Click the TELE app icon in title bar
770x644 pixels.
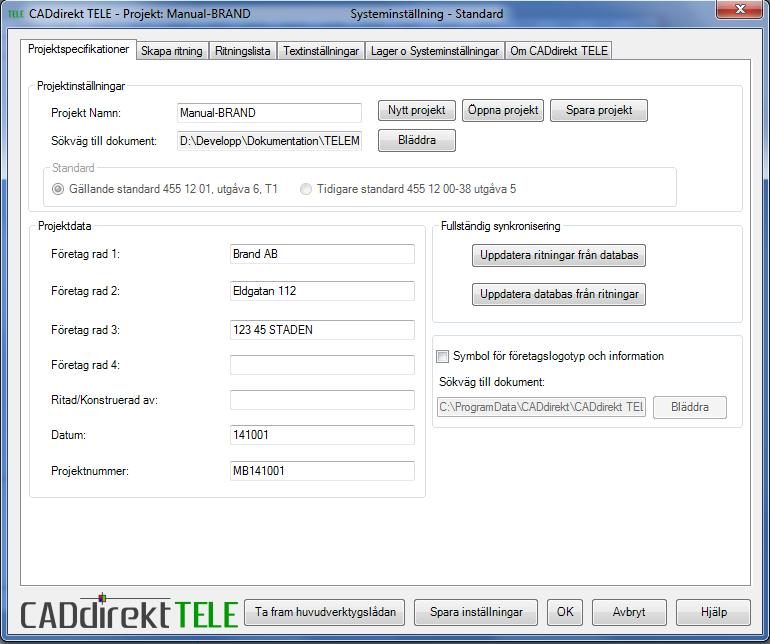16,14
